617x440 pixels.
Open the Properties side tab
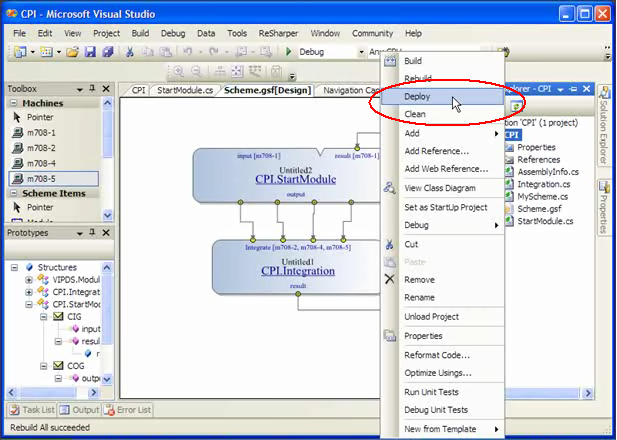pyautogui.click(x=604, y=207)
